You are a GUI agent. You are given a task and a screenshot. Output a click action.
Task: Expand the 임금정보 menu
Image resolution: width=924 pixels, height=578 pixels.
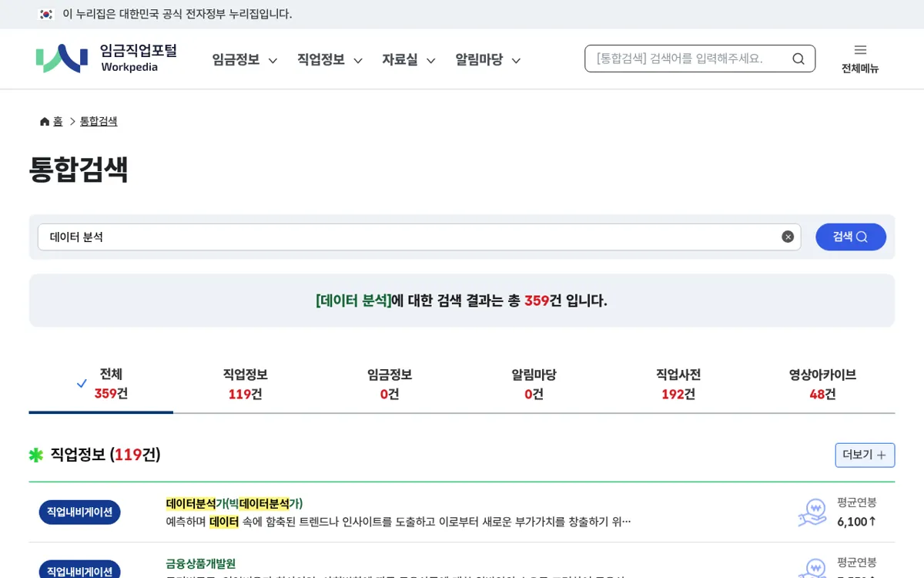click(245, 60)
